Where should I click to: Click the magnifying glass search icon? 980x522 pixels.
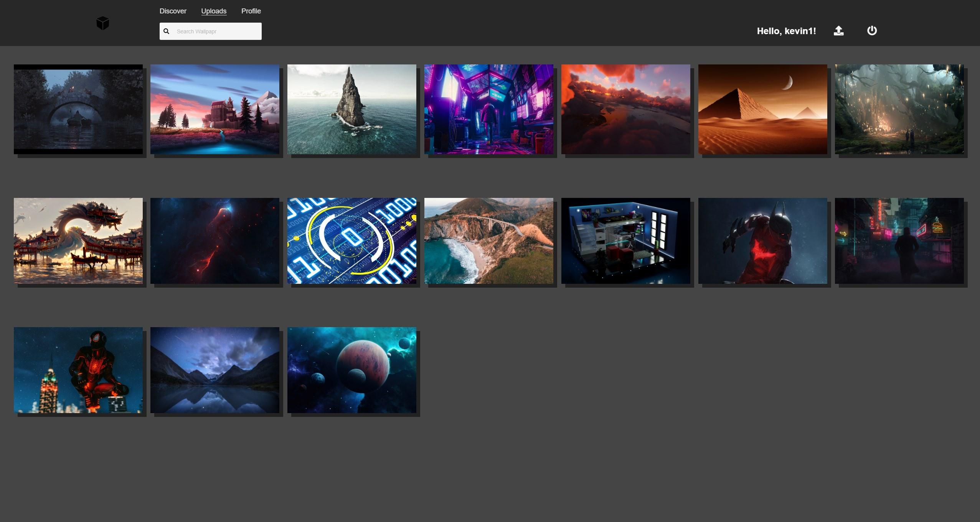(166, 31)
